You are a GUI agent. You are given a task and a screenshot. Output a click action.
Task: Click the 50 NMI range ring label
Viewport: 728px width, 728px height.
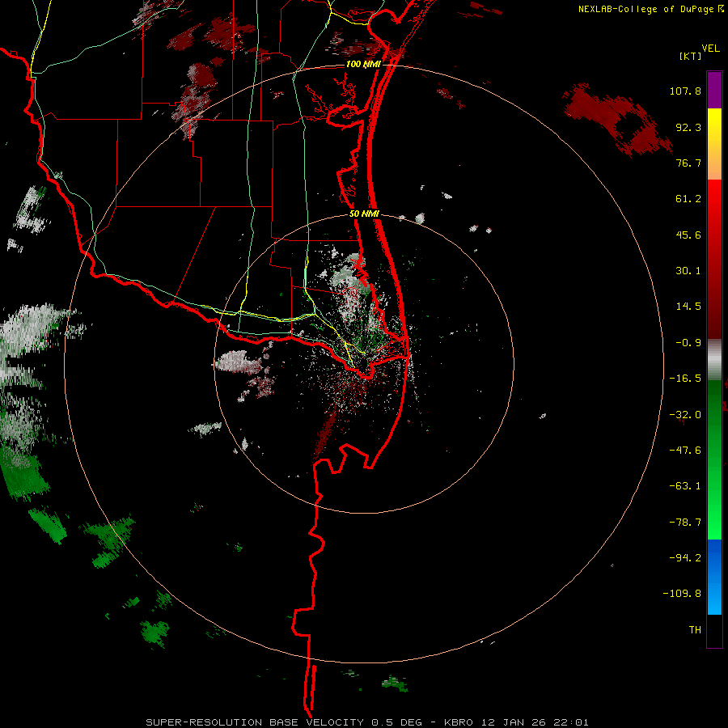coord(364,214)
